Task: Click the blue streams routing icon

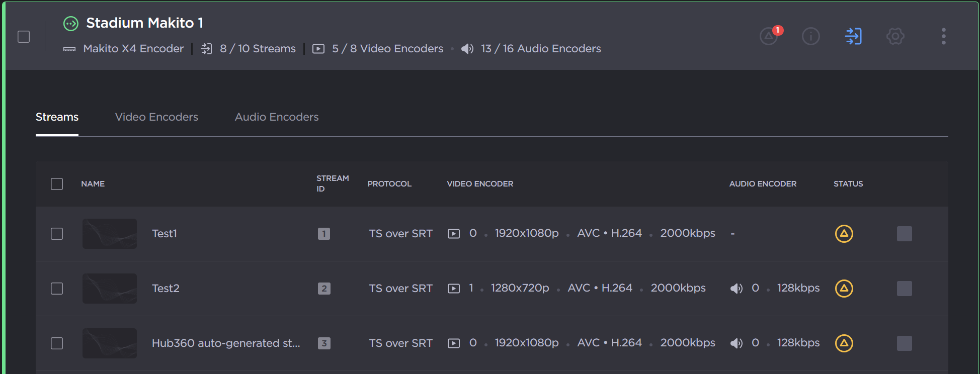Action: (853, 36)
